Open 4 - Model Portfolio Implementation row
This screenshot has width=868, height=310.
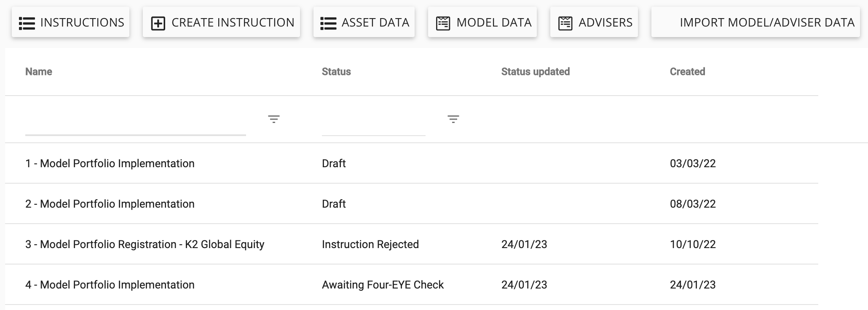110,285
